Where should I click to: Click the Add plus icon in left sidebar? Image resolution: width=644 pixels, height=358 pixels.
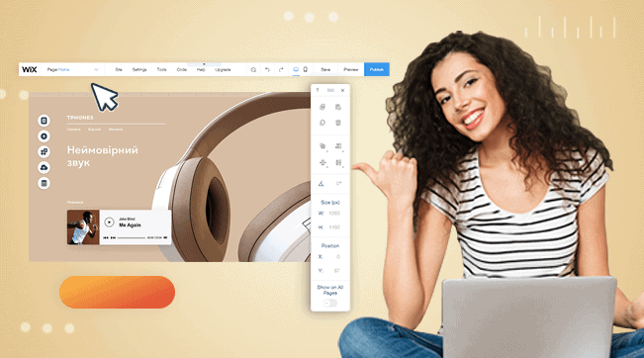(x=44, y=135)
